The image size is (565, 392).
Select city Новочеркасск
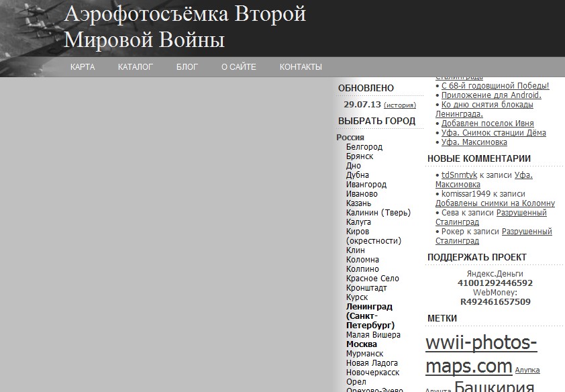(372, 372)
